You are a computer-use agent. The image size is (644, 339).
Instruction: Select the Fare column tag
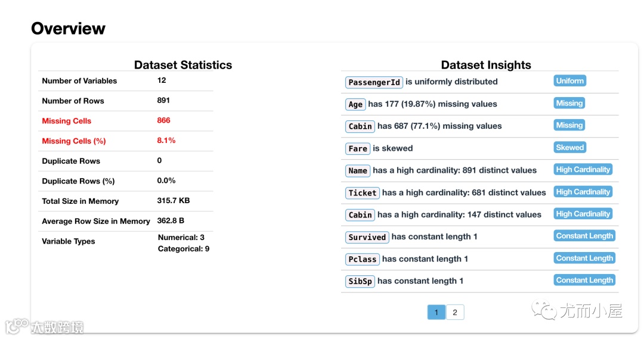(x=358, y=148)
